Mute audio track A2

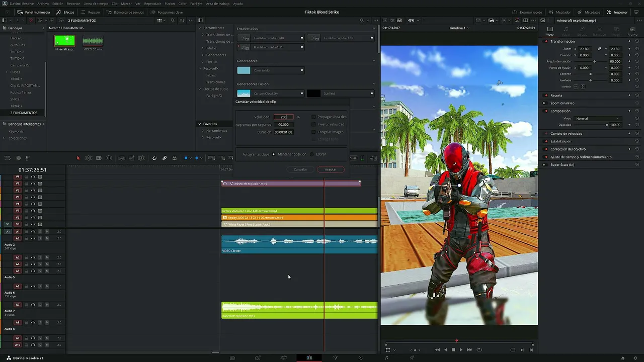pos(47,238)
